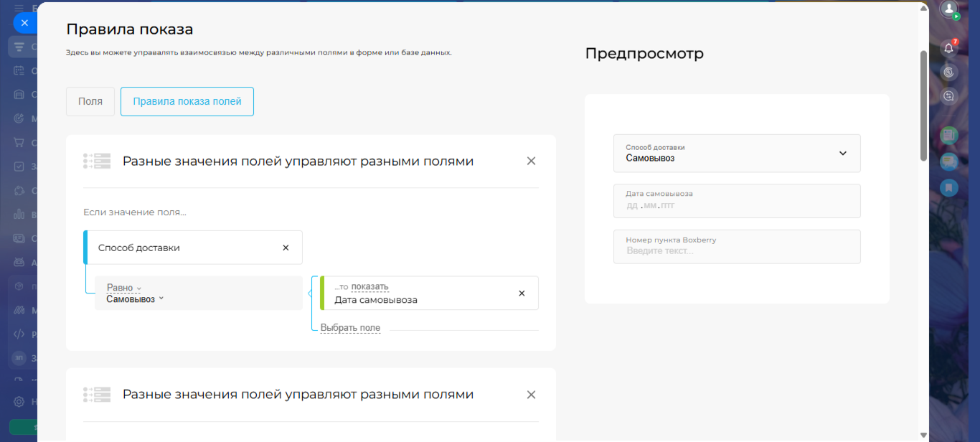The height and width of the screenshot is (442, 980).
Task: Open 'Способ доставки' dropdown in preview
Action: click(x=736, y=153)
